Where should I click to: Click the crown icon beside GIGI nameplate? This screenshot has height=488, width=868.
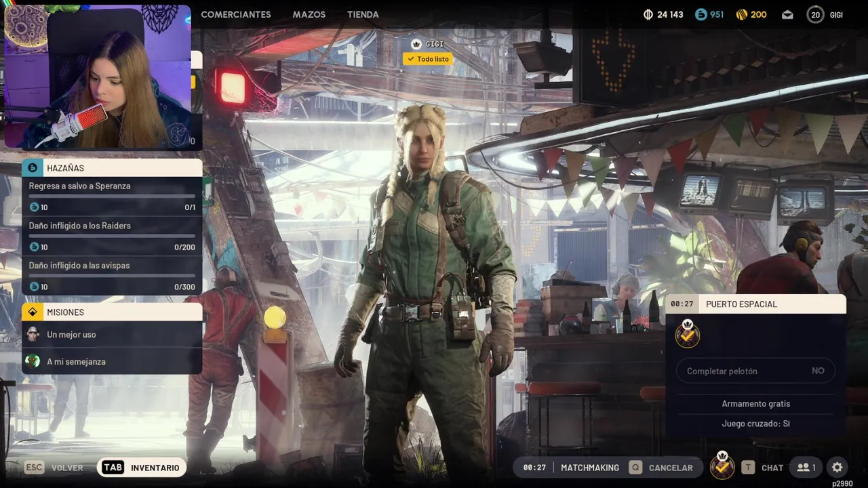416,44
